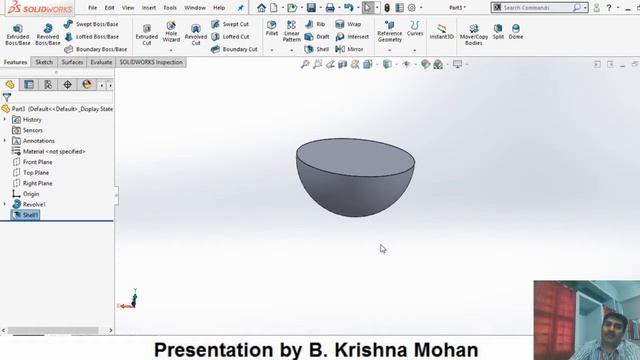Switch to the Surfaces tab
Image resolution: width=640 pixels, height=360 pixels.
pyautogui.click(x=72, y=62)
